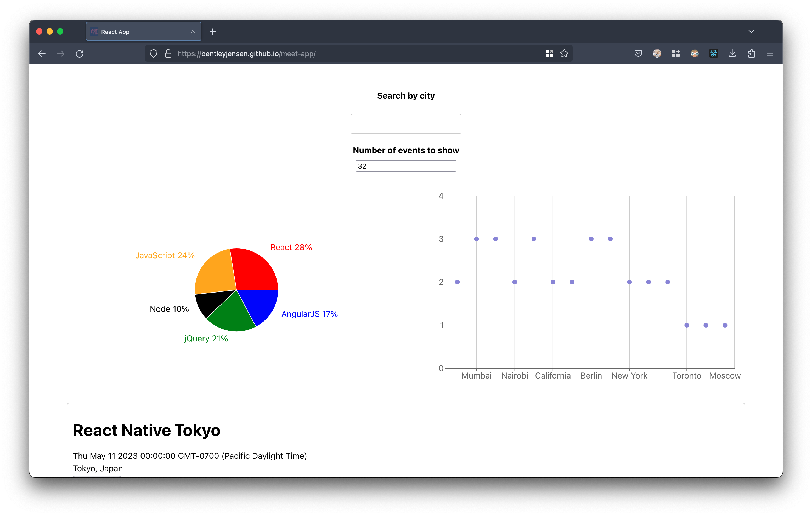Click the padlock site info icon
Viewport: 812px width, 516px height.
click(x=168, y=54)
